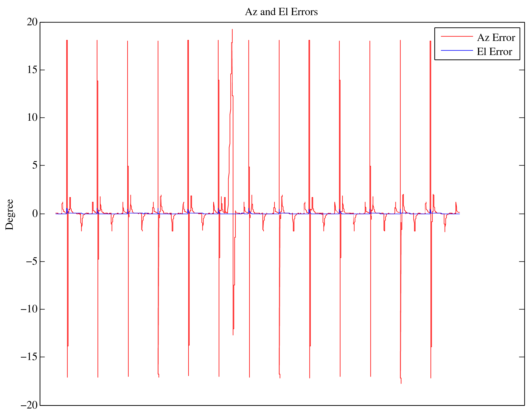Click the y-axis tick label 5

click(x=35, y=166)
